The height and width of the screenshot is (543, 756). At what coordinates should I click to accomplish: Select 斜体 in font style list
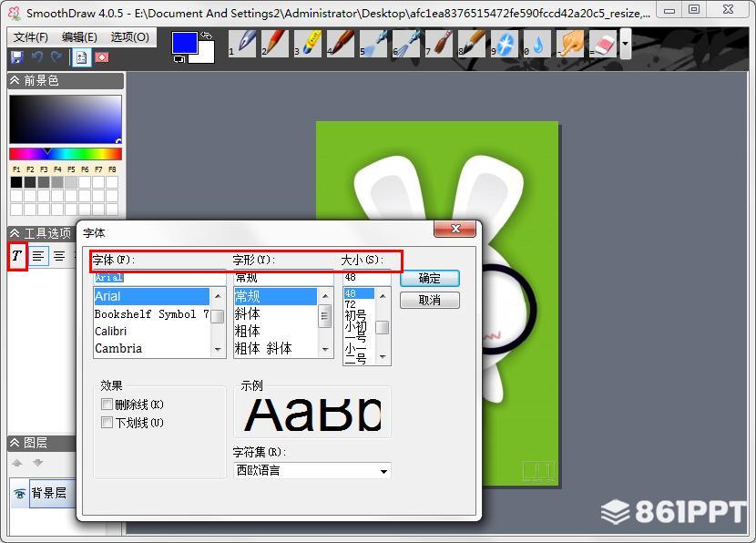275,314
